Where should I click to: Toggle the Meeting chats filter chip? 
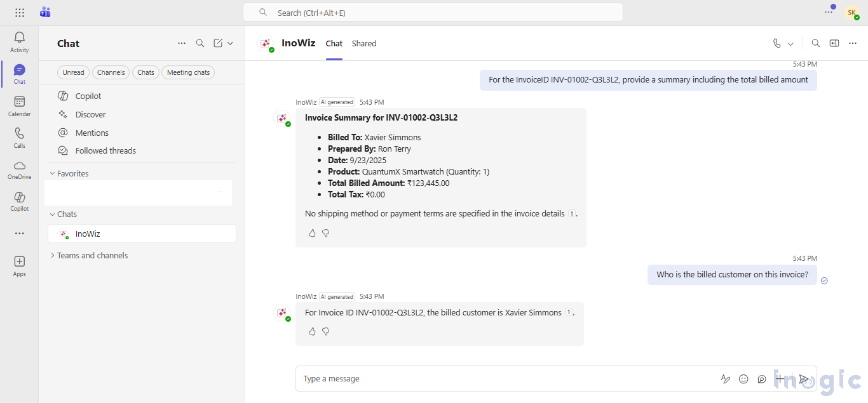(x=188, y=72)
